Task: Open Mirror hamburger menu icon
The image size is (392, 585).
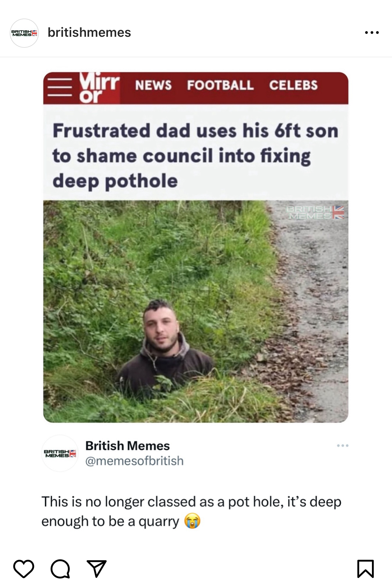Action: pos(60,88)
